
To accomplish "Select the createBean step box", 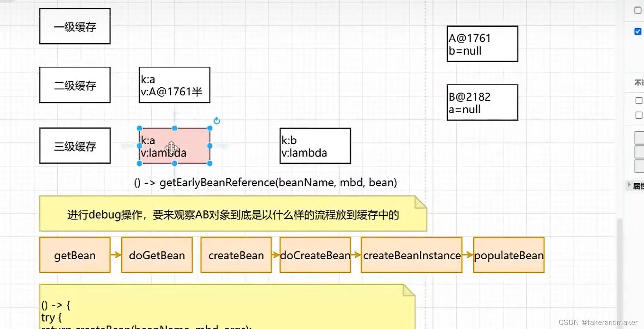I will (236, 255).
